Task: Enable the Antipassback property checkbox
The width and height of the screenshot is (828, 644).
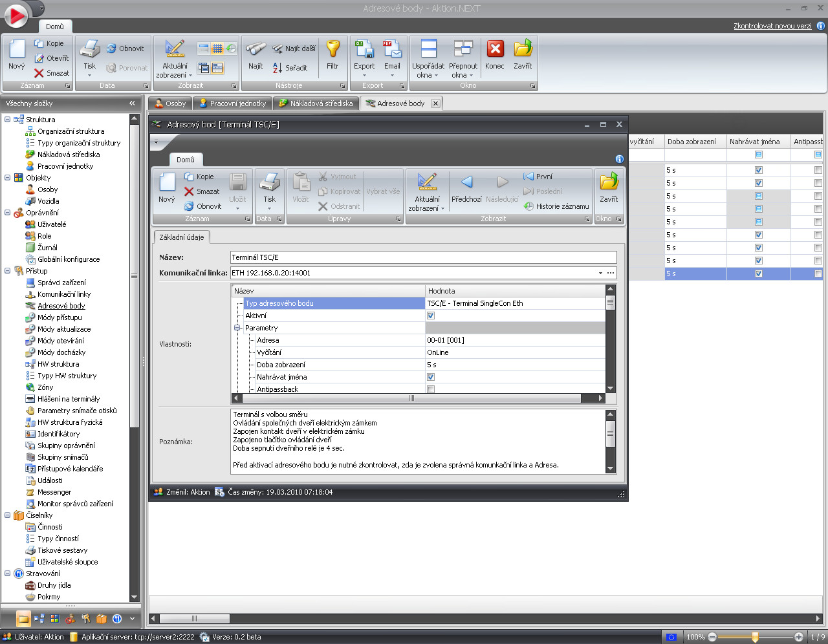Action: [x=431, y=389]
